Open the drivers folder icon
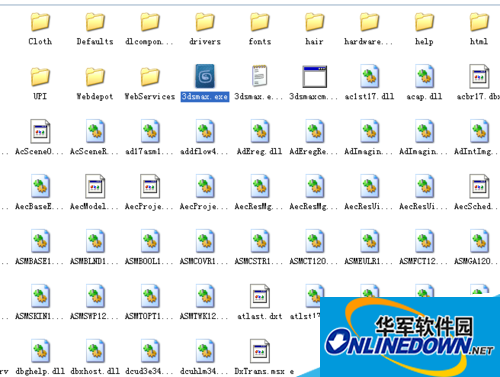The image size is (500, 377). (x=205, y=22)
